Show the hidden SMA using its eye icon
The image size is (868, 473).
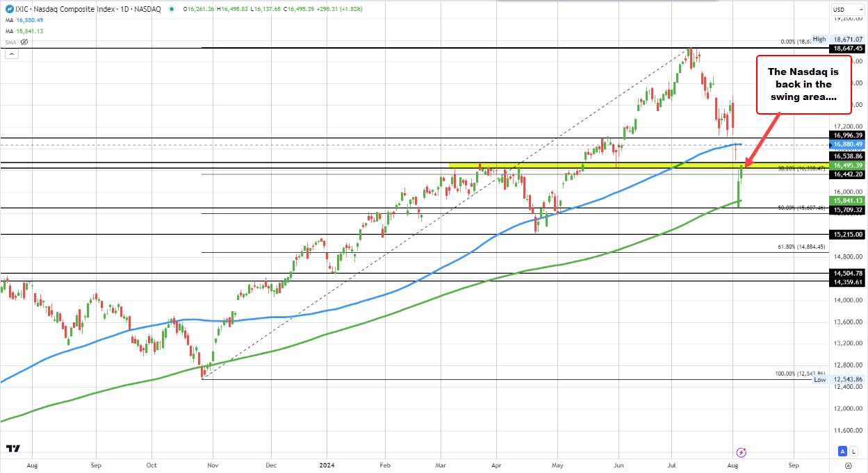point(24,42)
